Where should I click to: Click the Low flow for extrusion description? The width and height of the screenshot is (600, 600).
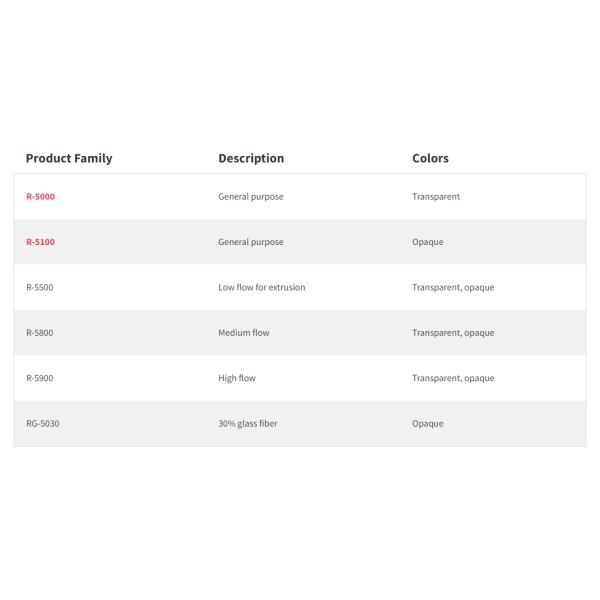(262, 288)
